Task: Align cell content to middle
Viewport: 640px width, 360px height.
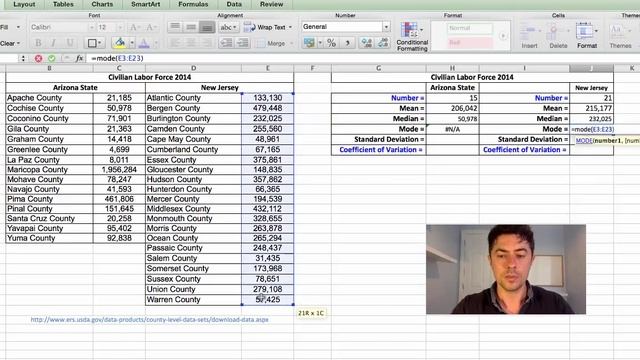Action: (x=191, y=27)
